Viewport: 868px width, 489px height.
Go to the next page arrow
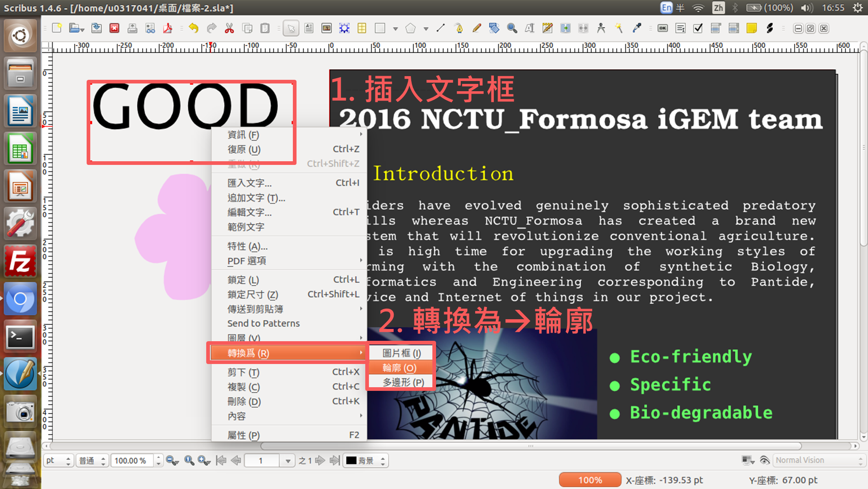coord(320,460)
